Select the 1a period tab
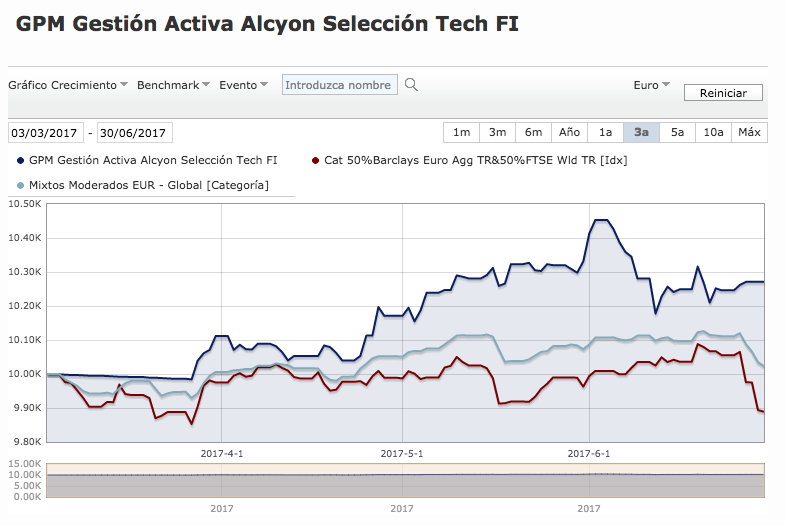The height and width of the screenshot is (526, 785). [606, 133]
